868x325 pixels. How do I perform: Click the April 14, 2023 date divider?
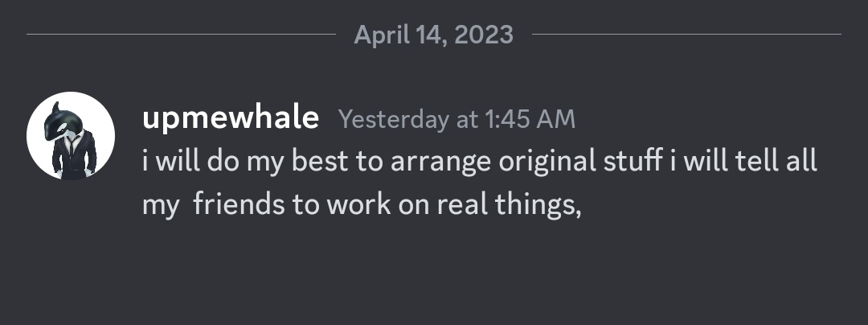pyautogui.click(x=433, y=35)
